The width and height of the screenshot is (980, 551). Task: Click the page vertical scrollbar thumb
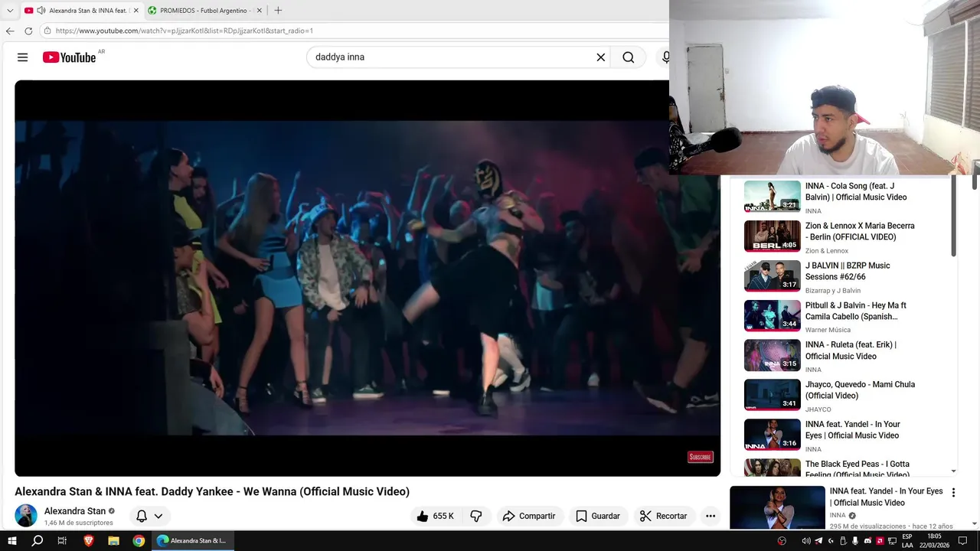click(x=975, y=184)
